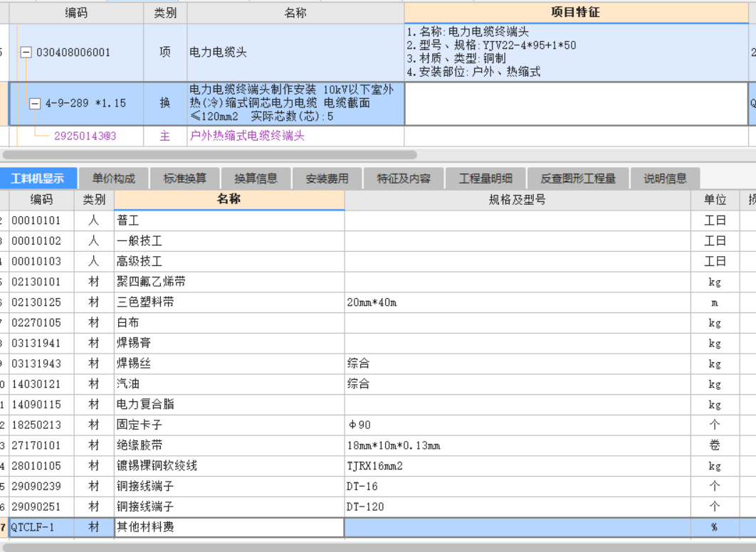Image resolution: width=756 pixels, height=552 pixels.
Task: Open the 标准换算 tab
Action: (184, 179)
